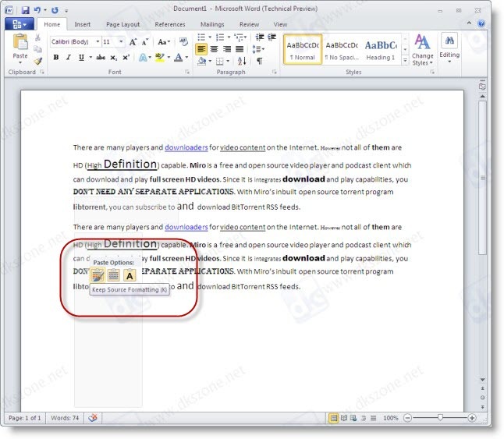Click the Text Highlight Color button
The image size is (504, 439).
[159, 58]
